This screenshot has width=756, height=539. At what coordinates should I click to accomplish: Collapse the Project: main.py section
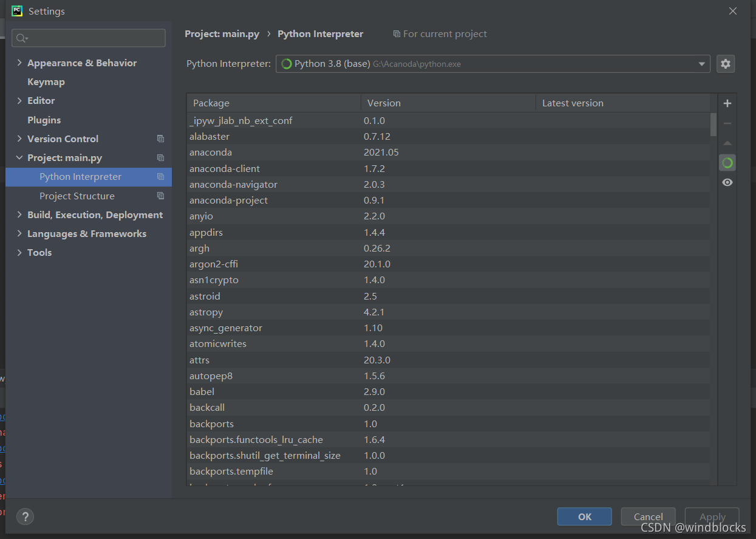[x=19, y=157]
